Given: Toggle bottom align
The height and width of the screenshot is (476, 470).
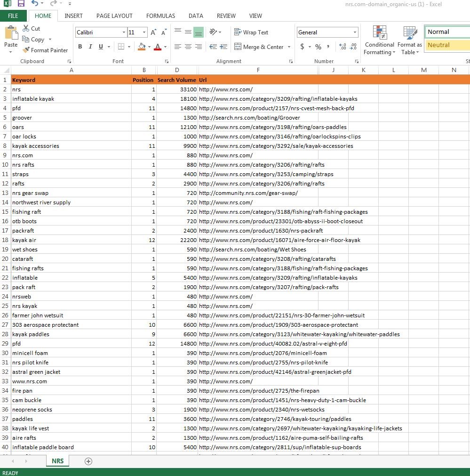Looking at the screenshot, I should click(199, 32).
